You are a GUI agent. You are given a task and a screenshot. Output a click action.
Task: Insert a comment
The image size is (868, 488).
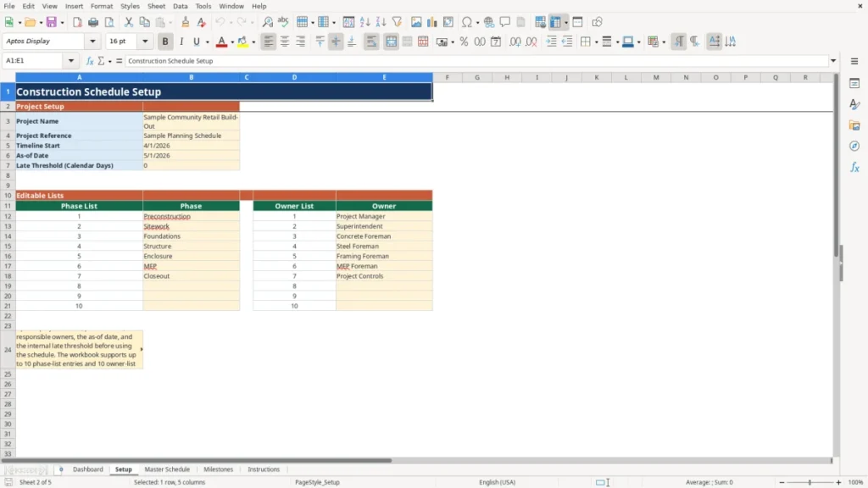pos(505,22)
